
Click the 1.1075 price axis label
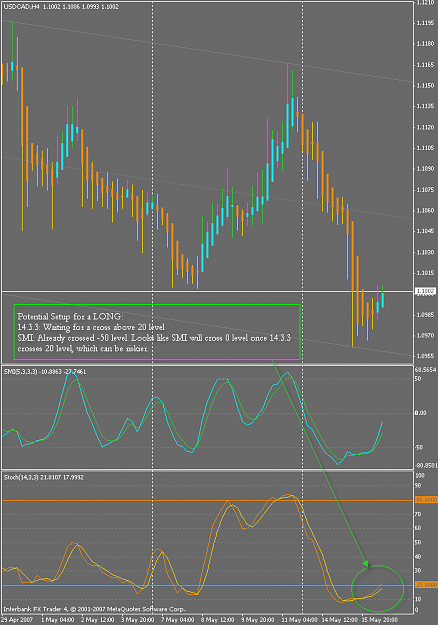(425, 190)
